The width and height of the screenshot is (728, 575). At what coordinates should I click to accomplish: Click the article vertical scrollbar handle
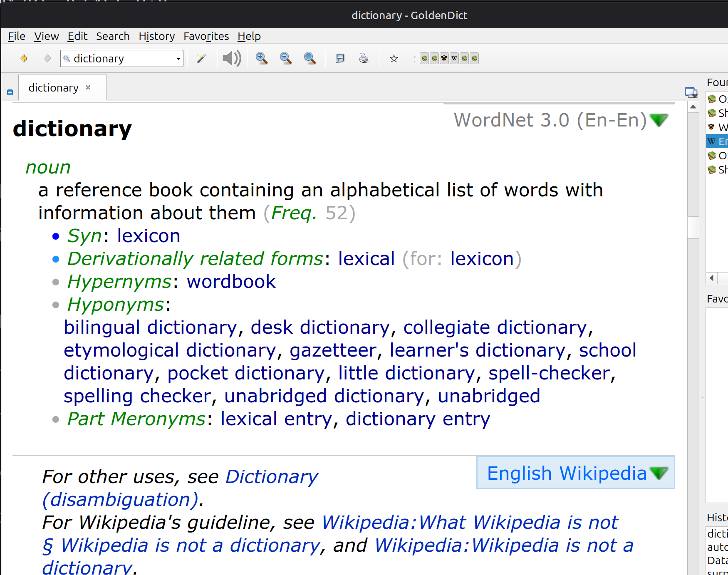pyautogui.click(x=693, y=227)
